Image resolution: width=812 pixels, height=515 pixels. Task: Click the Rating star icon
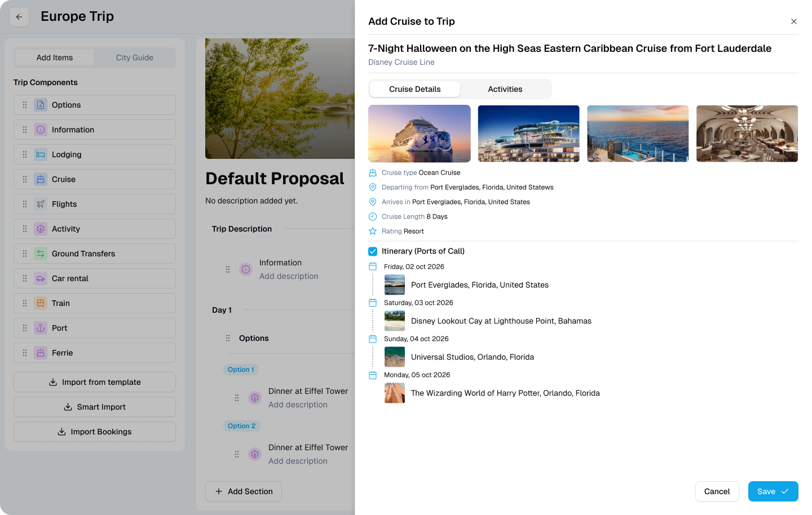point(373,231)
